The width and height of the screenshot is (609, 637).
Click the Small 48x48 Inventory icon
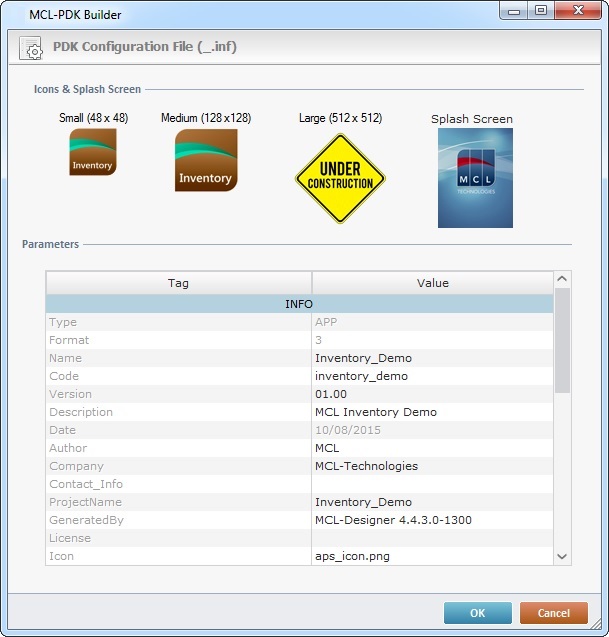tap(93, 153)
